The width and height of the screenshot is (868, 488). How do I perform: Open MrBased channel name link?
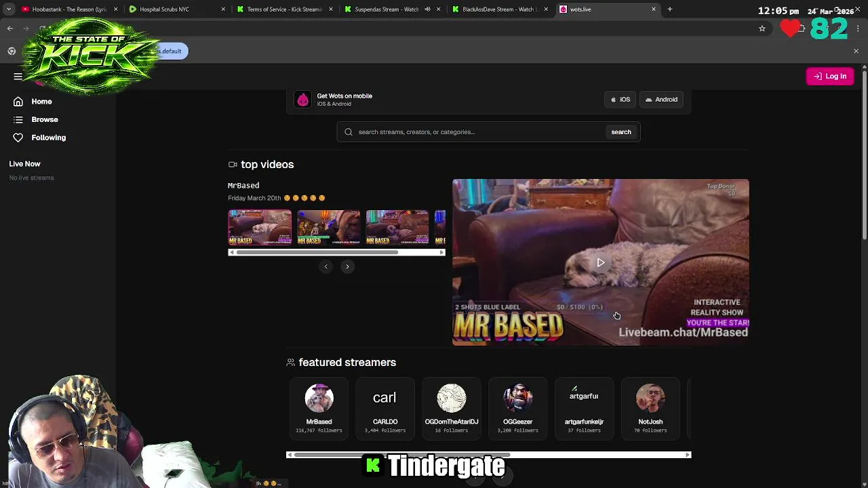243,185
